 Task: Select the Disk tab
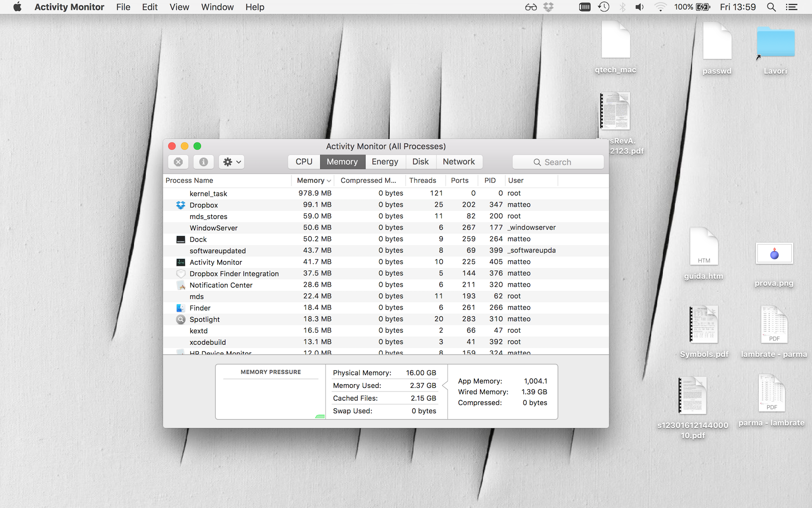(420, 162)
